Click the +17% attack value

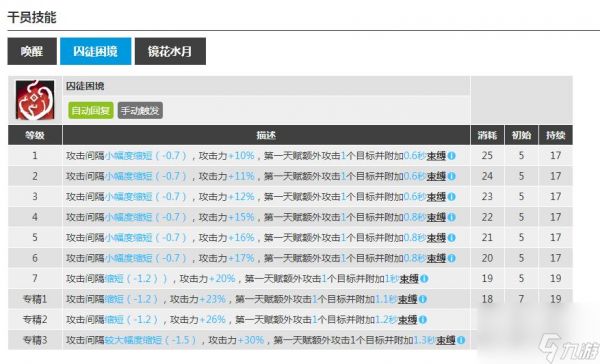click(241, 258)
